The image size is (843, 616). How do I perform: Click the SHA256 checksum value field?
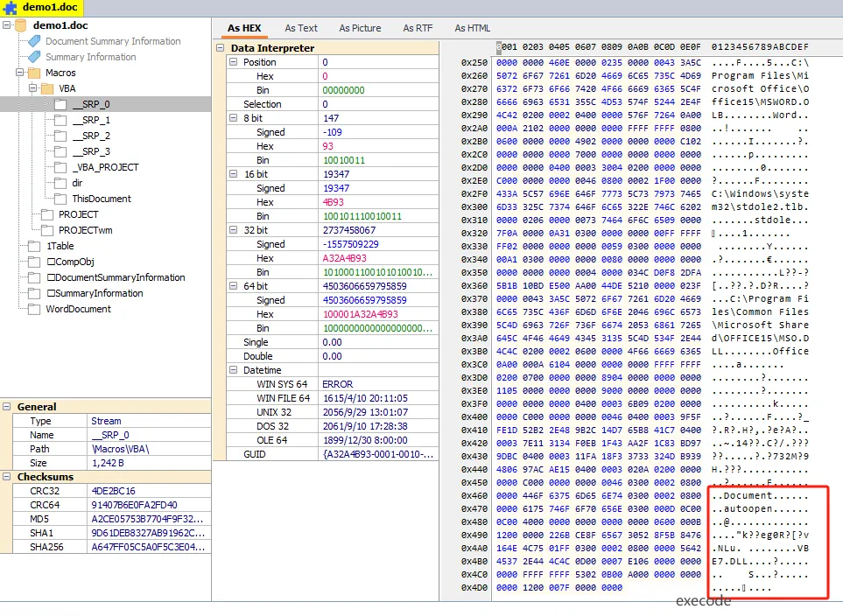(148, 547)
